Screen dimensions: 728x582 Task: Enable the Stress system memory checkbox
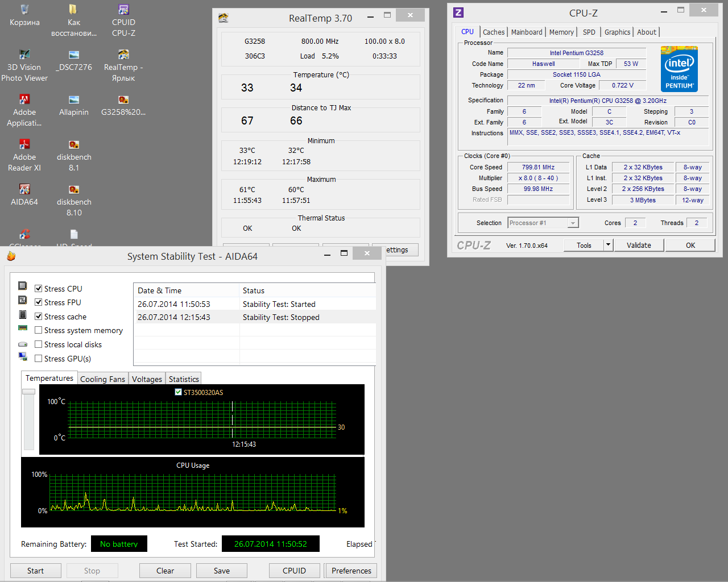[x=39, y=330]
